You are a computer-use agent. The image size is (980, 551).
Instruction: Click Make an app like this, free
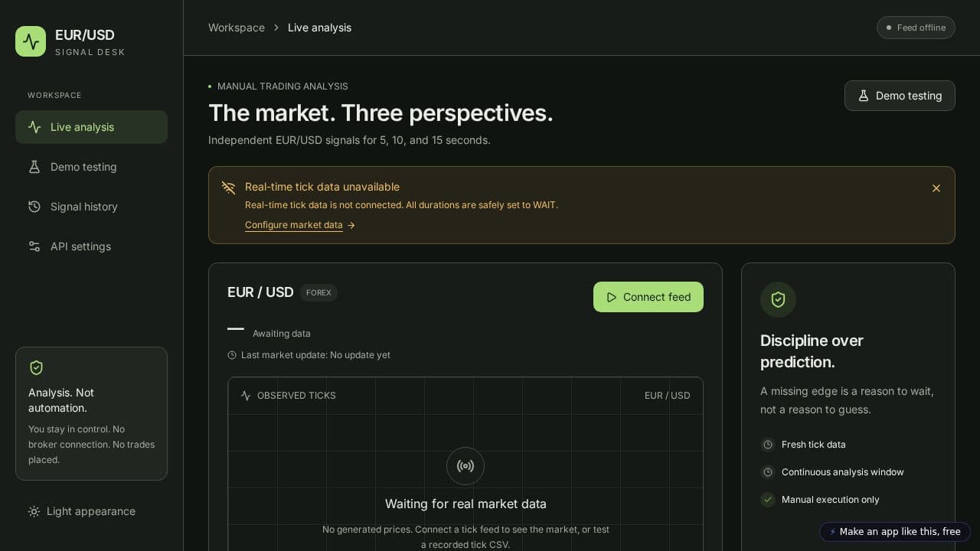click(895, 532)
